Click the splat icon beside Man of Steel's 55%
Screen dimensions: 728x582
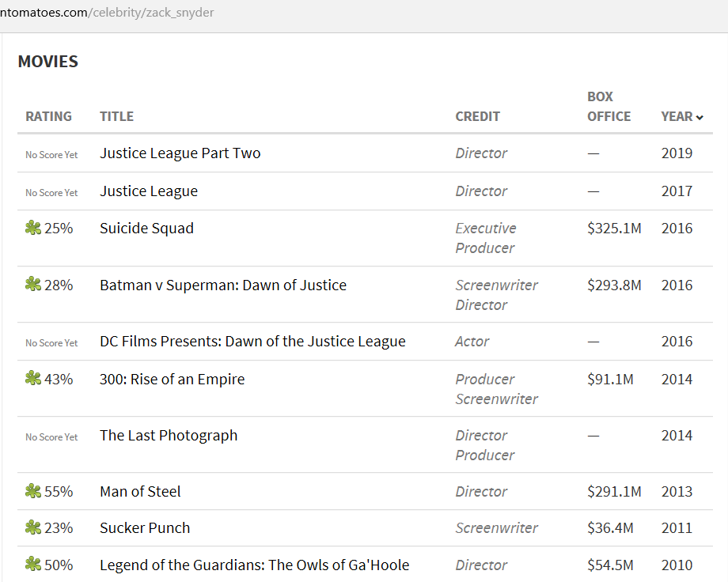pos(33,490)
